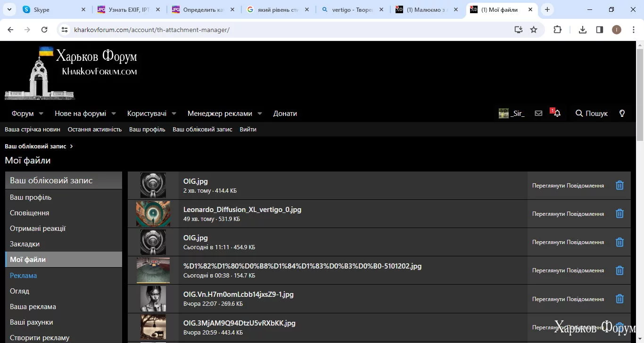Click the Харьков Форум logo

(x=71, y=73)
